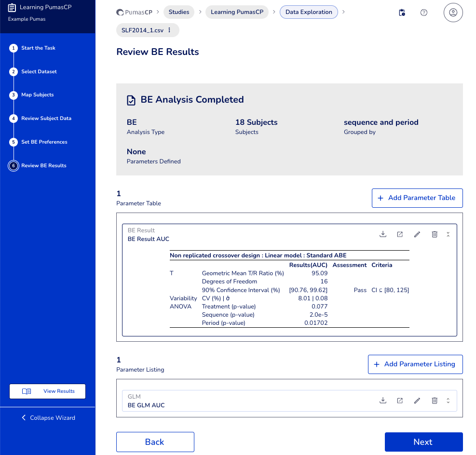Edit the BE GLM AUC listing

point(417,401)
